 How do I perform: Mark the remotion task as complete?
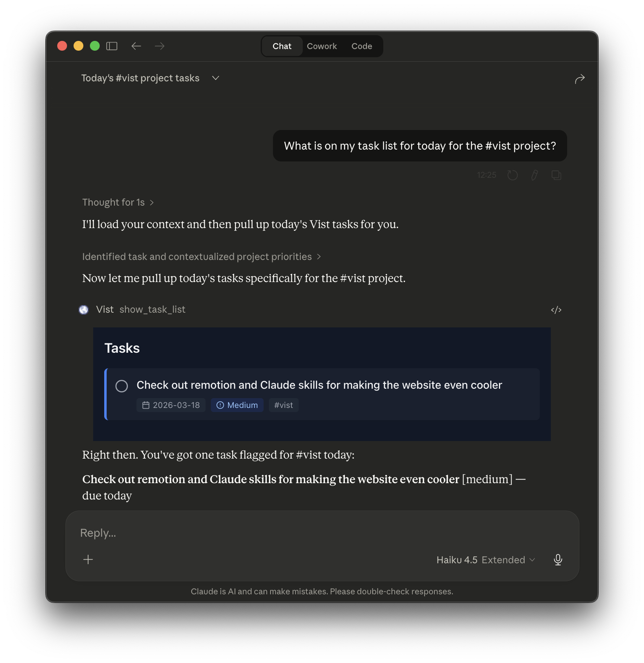(x=121, y=386)
